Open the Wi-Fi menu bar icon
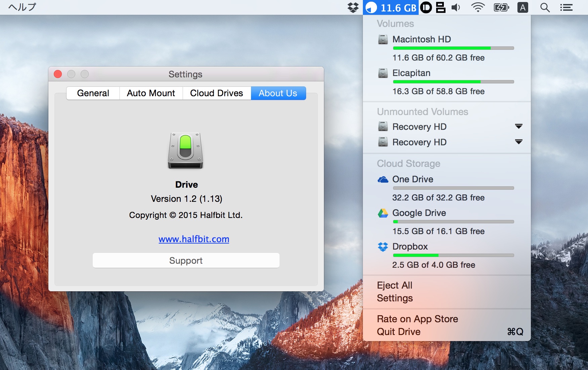588x370 pixels. click(x=478, y=7)
